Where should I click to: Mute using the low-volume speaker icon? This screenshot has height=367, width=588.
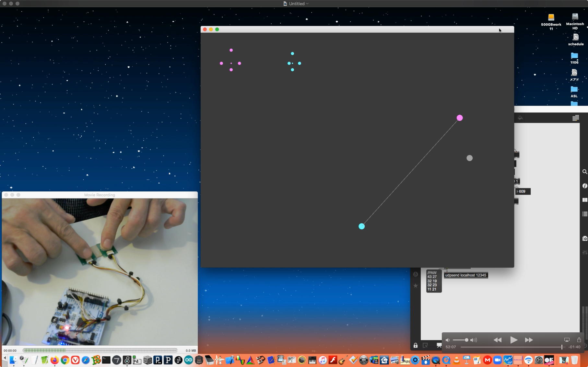coord(448,340)
